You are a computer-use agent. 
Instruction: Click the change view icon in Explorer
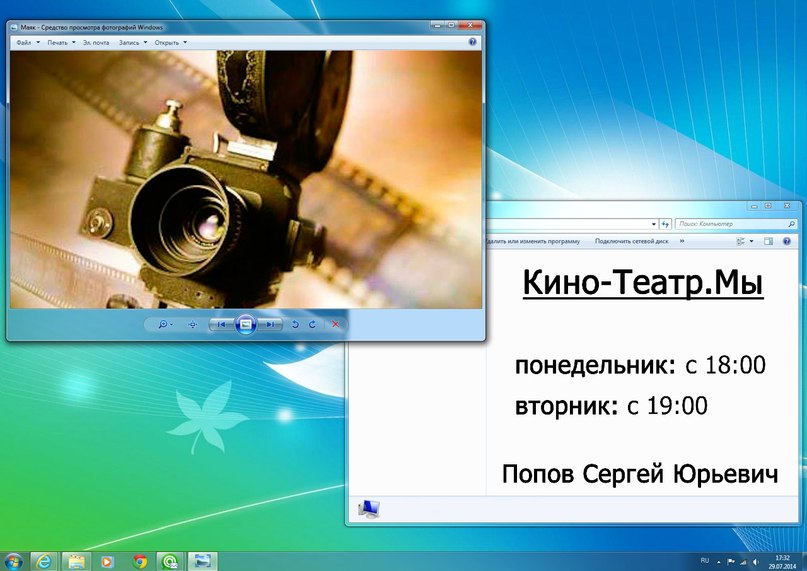(741, 241)
